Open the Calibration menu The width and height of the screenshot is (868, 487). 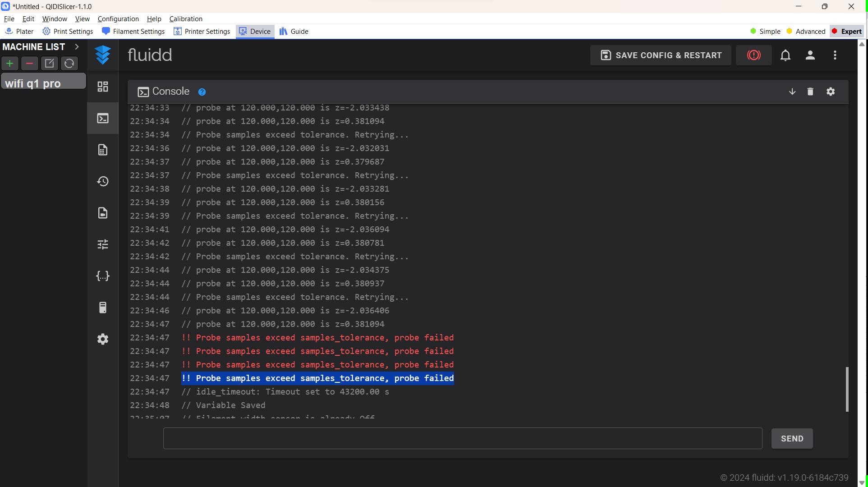185,18
